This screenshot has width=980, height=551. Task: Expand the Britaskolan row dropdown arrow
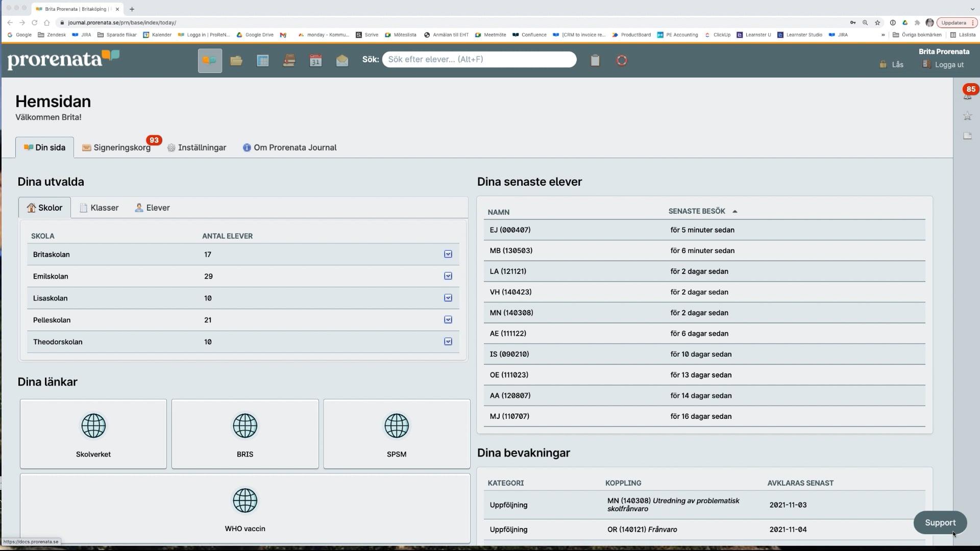[448, 254]
